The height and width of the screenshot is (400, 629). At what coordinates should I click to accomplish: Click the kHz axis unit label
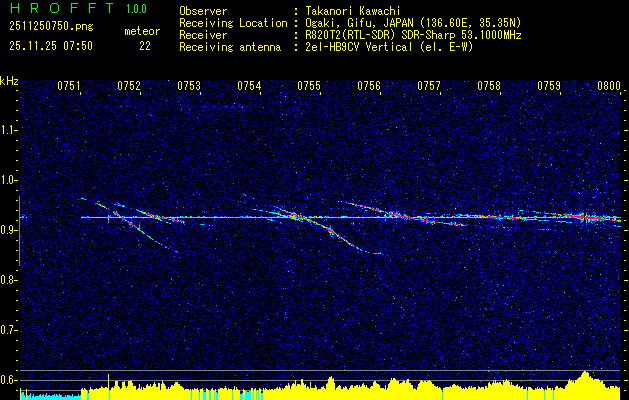[x=9, y=80]
